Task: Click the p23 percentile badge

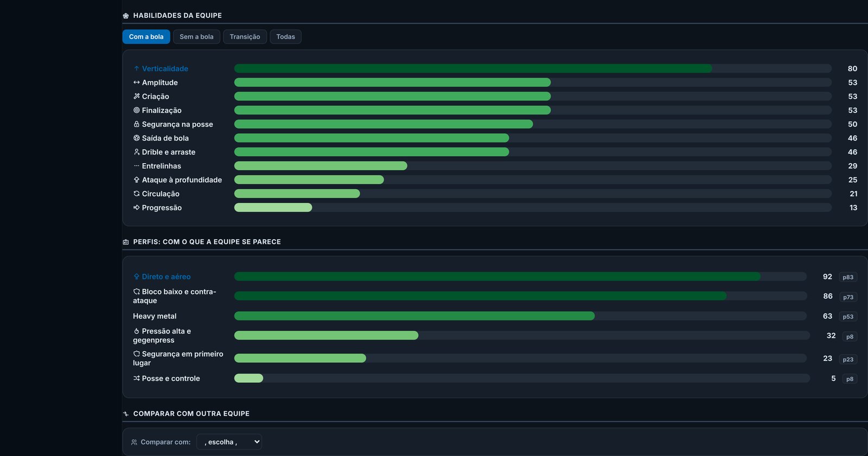Action: pos(848,359)
